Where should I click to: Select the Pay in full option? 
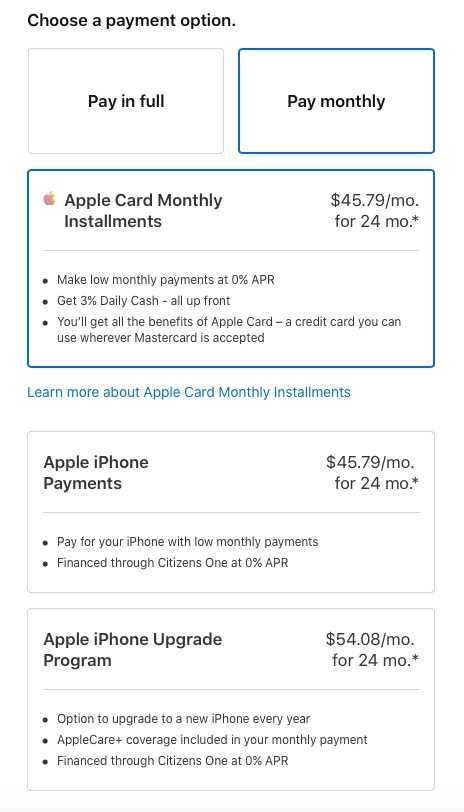coord(126,101)
